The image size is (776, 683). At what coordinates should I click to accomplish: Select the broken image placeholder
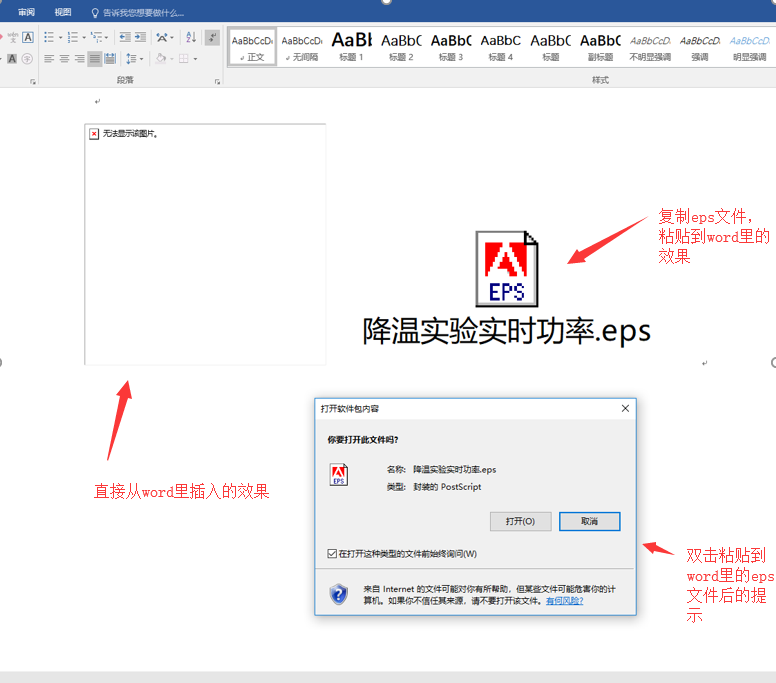(x=205, y=244)
